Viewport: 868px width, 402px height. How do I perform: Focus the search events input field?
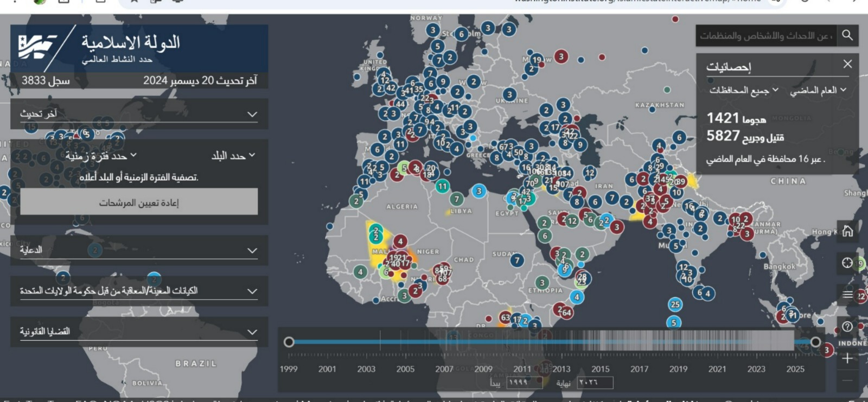point(766,35)
